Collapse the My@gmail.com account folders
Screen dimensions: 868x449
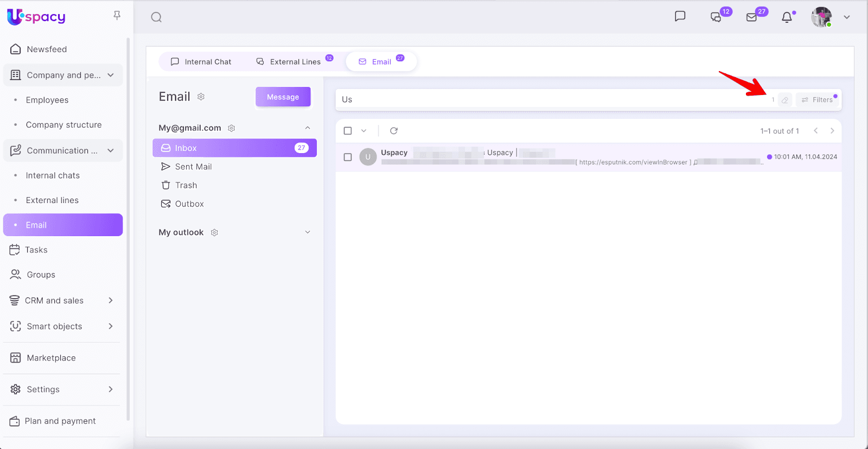coord(308,128)
